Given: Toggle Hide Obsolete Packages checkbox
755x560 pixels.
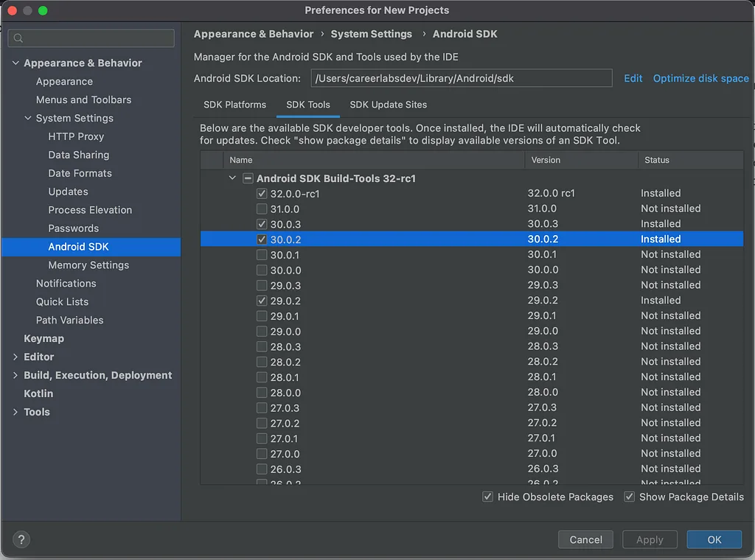Looking at the screenshot, I should click(488, 497).
